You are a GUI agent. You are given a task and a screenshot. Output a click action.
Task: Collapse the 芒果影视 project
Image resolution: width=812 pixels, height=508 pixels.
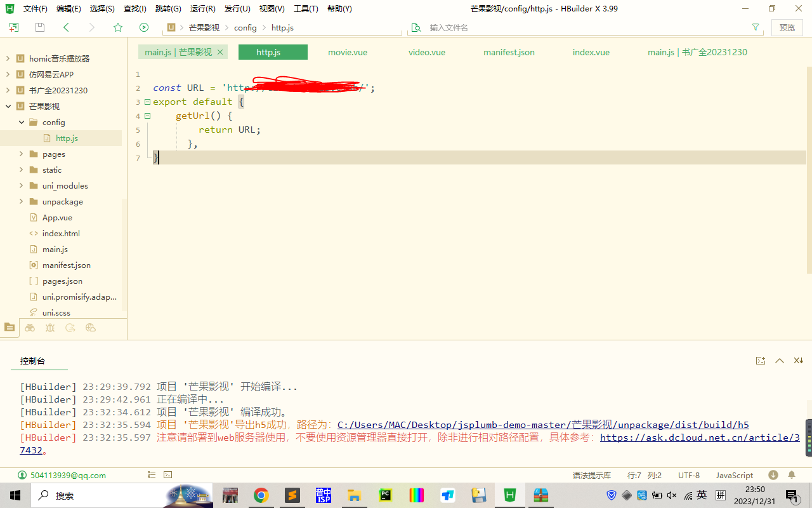(8, 106)
